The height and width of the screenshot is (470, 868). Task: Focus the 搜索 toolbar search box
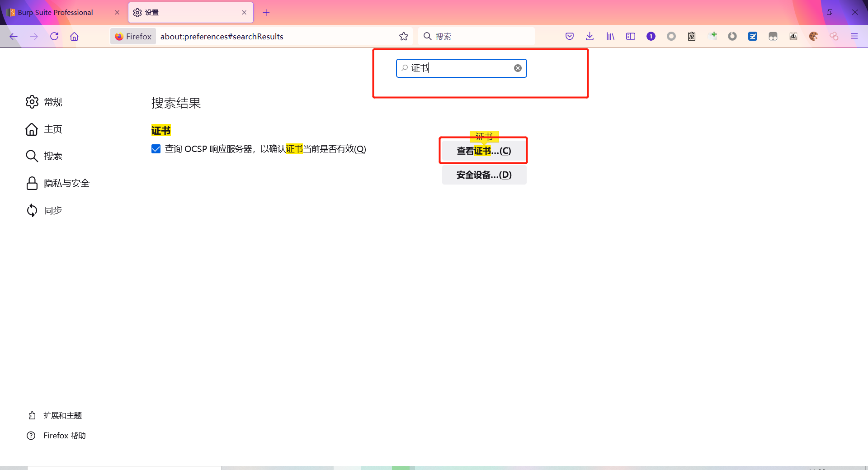pyautogui.click(x=476, y=36)
